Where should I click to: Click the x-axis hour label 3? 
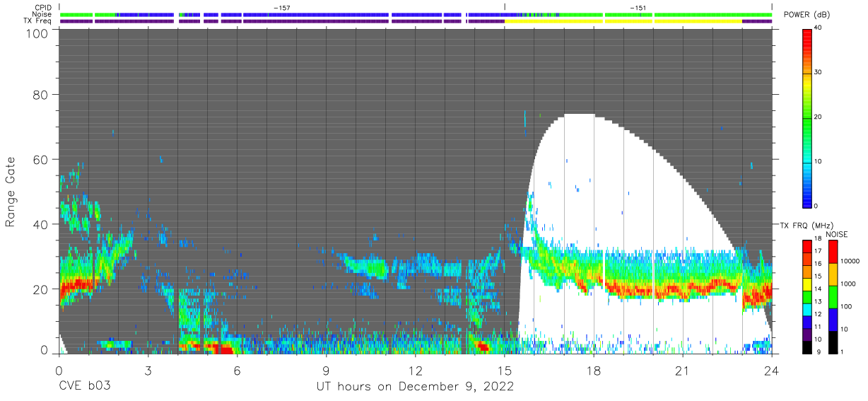coord(148,371)
